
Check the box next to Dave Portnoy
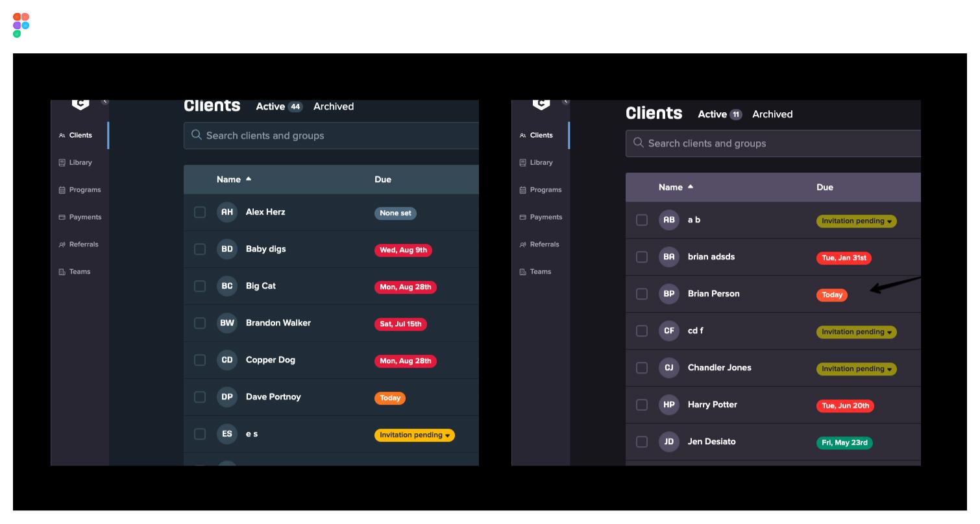click(200, 397)
